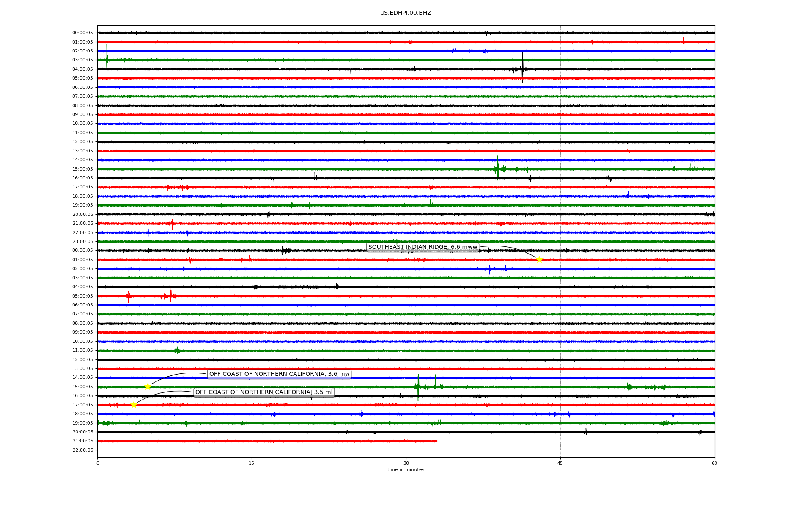Select the Northern California 3.6 mw annotation

(x=279, y=374)
